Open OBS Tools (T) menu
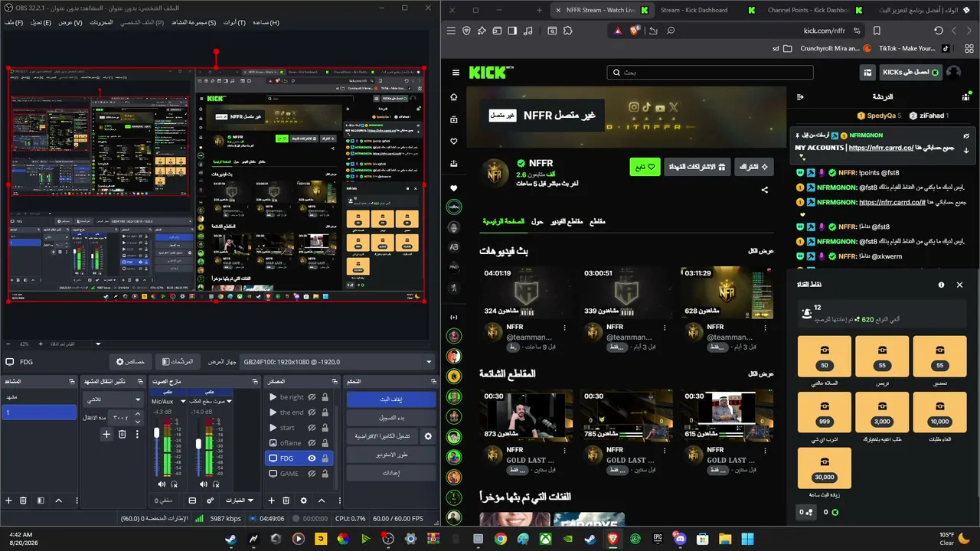The width and height of the screenshot is (980, 551). (234, 22)
